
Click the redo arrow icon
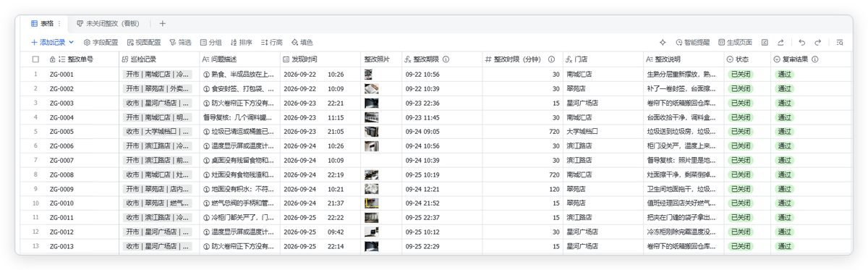818,43
